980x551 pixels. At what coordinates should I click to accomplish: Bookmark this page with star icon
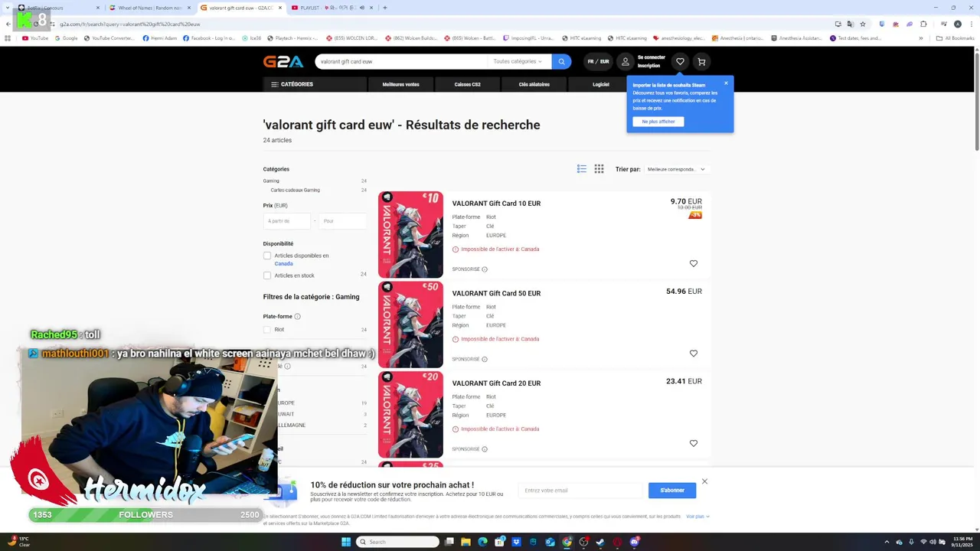pyautogui.click(x=863, y=24)
